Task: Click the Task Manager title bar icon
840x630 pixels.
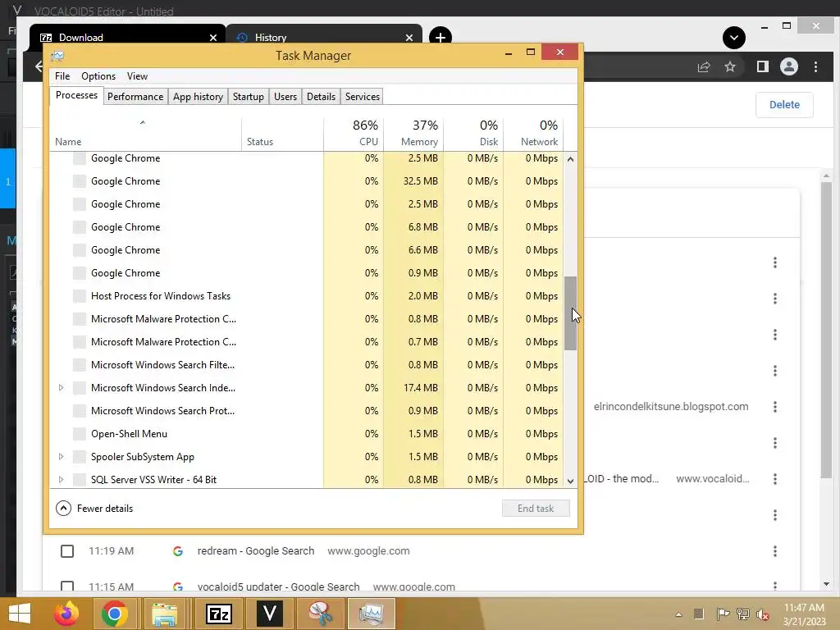Action: pyautogui.click(x=57, y=55)
